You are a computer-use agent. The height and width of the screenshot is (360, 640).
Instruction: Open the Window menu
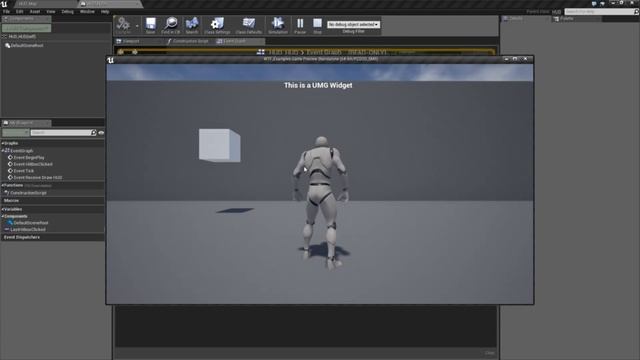click(x=87, y=11)
